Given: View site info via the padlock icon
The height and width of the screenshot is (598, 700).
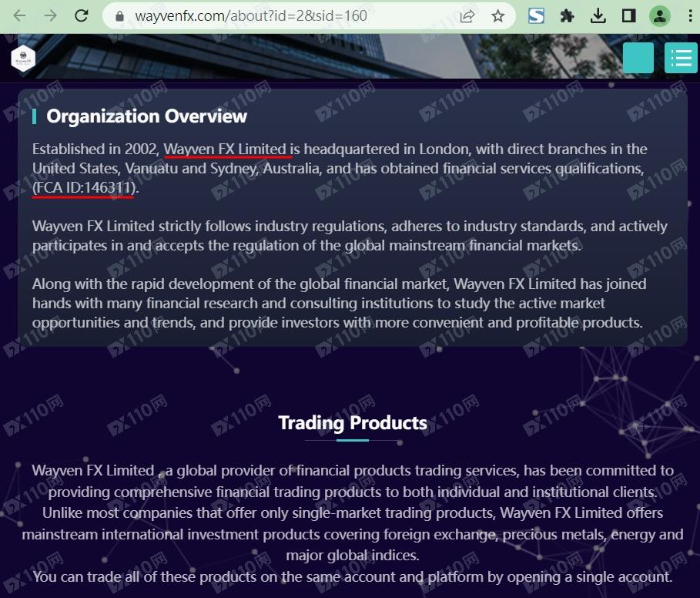Looking at the screenshot, I should tap(119, 15).
